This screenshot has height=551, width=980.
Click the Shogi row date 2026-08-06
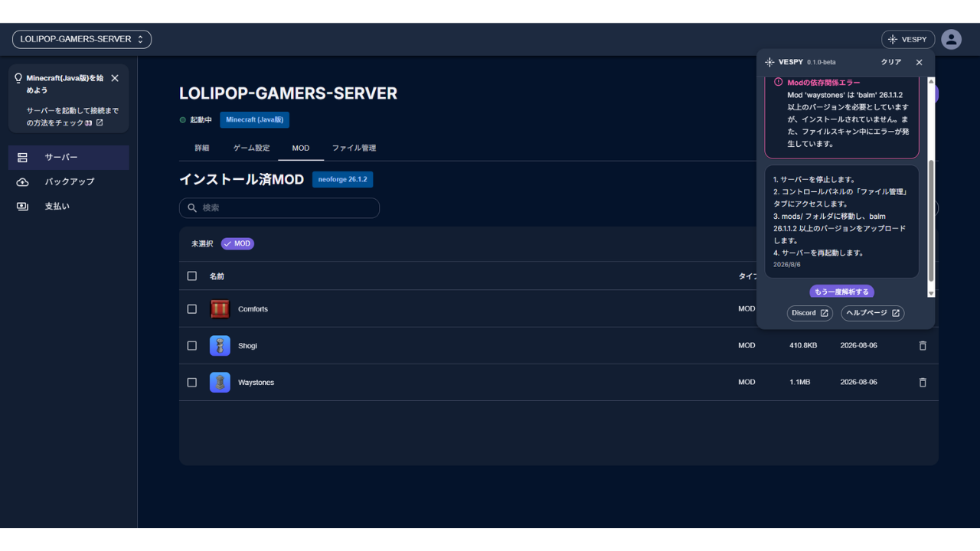(x=859, y=346)
